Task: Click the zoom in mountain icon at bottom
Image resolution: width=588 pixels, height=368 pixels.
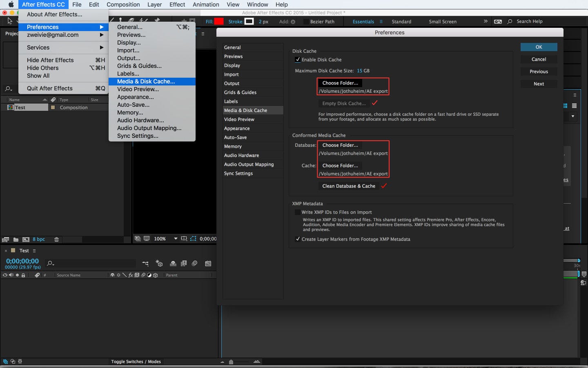Action: tap(257, 361)
